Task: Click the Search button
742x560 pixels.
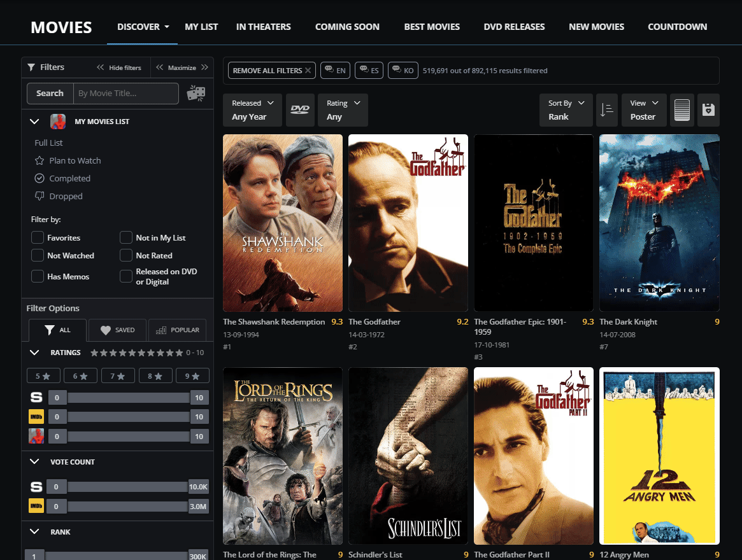Action: tap(50, 93)
